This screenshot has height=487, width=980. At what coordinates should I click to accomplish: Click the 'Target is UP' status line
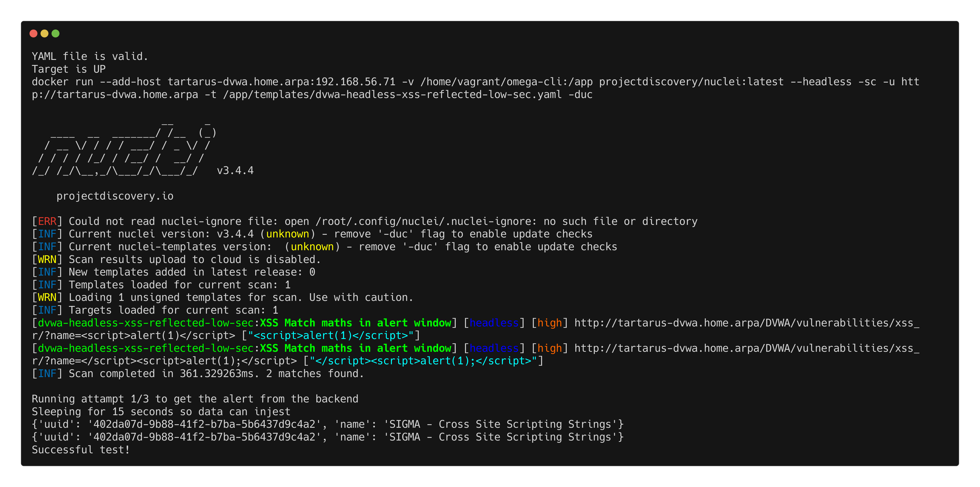(x=68, y=69)
